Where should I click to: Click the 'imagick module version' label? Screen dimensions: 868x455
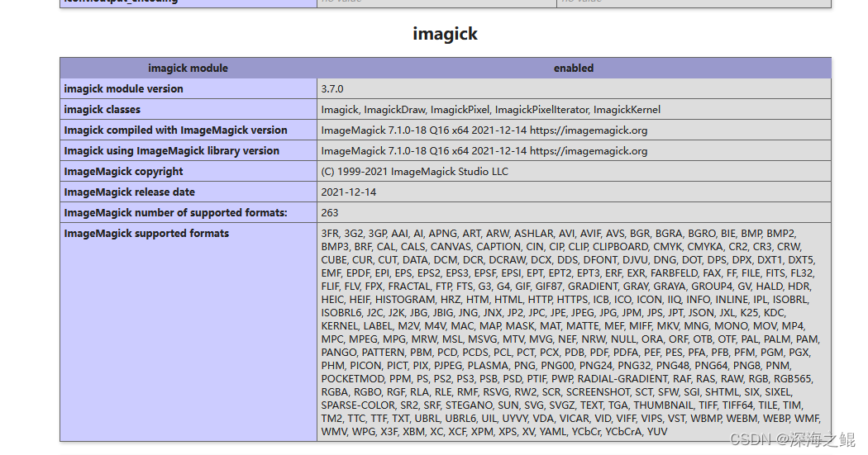[123, 88]
